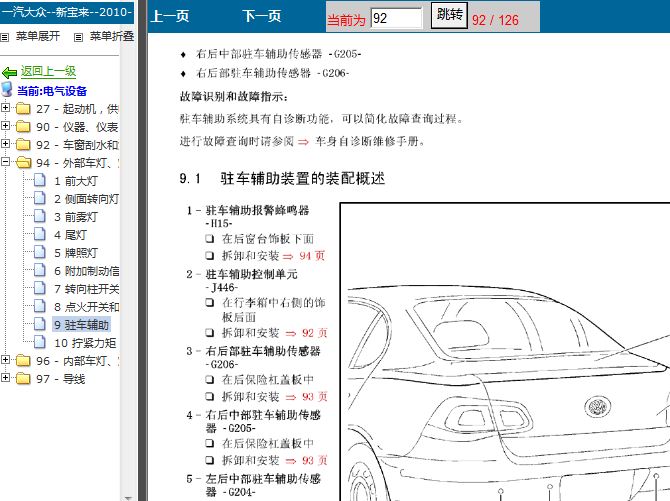Click the 跳转 jump button
The width and height of the screenshot is (670, 501).
tap(449, 15)
